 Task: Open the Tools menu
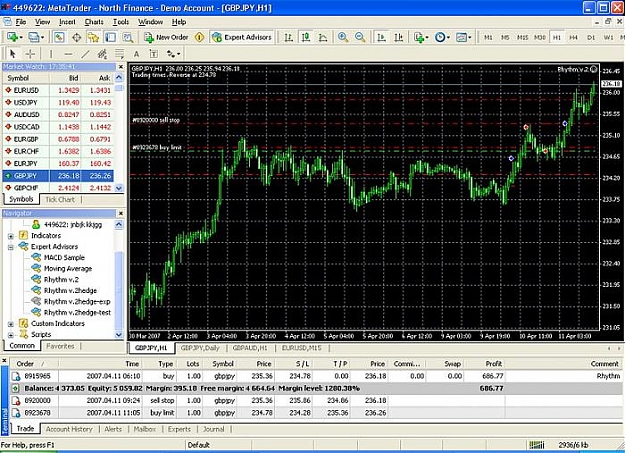[121, 22]
